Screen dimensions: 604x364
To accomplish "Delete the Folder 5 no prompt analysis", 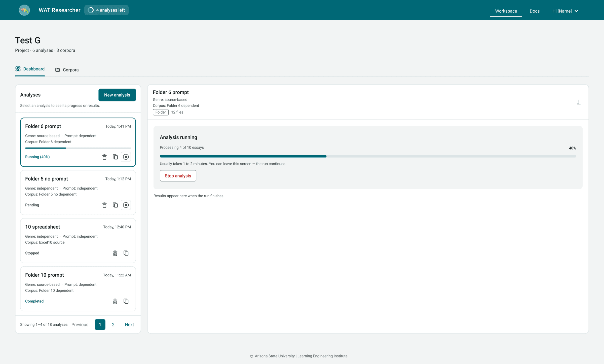I will pos(104,205).
